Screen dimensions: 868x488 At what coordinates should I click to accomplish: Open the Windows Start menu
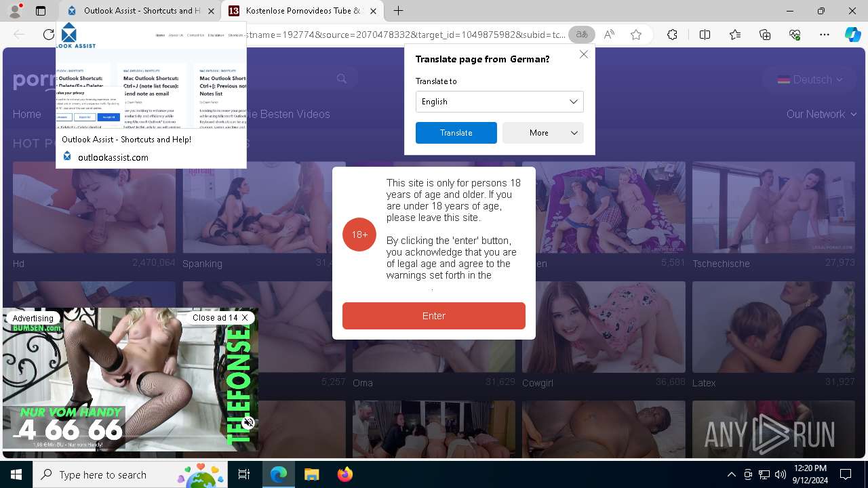16,474
